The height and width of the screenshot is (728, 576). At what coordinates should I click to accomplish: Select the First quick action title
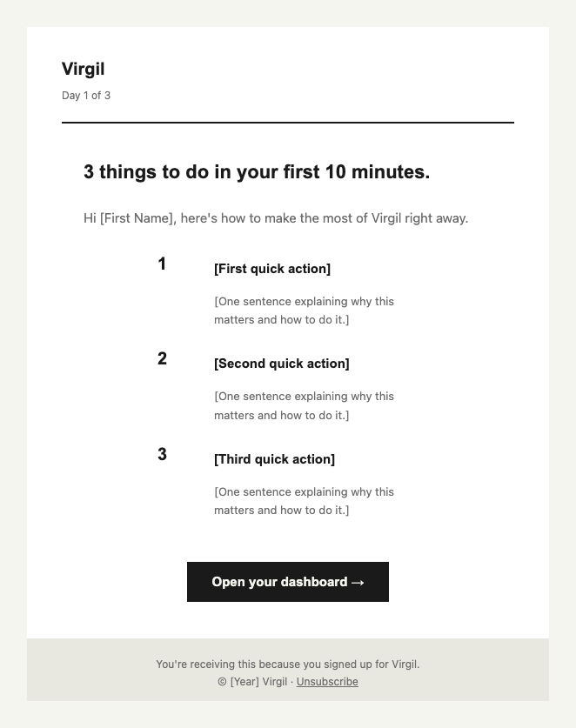[272, 269]
